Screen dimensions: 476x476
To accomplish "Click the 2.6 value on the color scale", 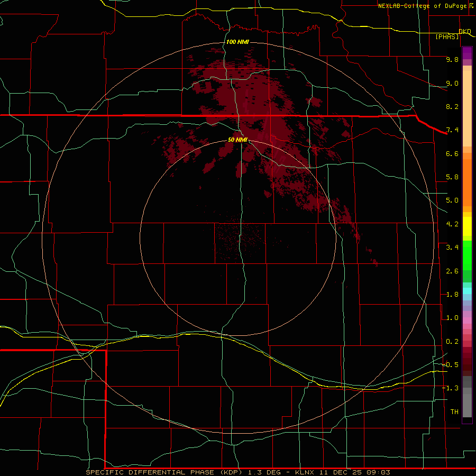I will (452, 271).
